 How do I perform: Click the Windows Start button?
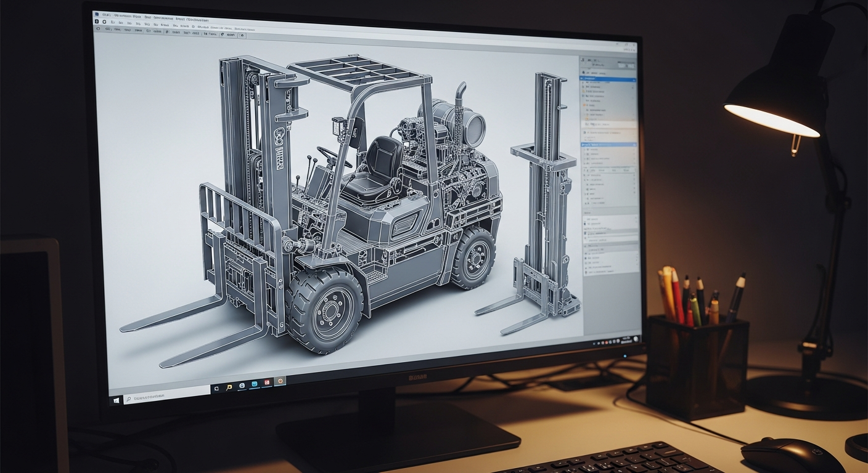(x=115, y=400)
